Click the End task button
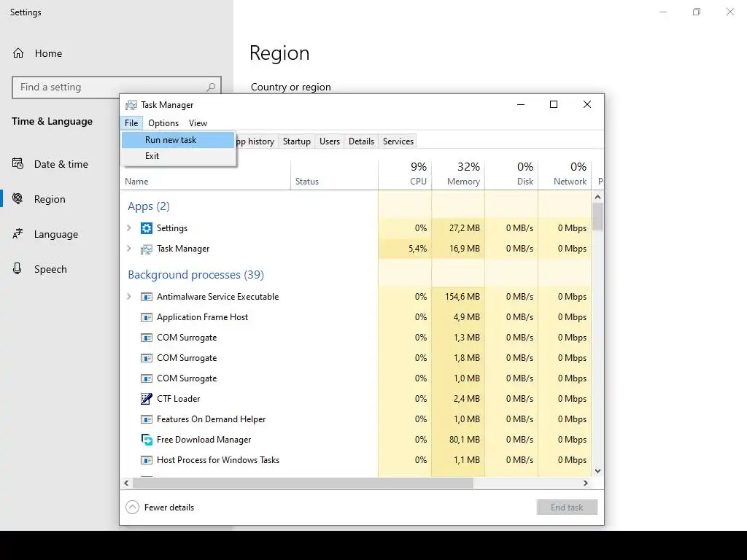This screenshot has width=747, height=560. 567,507
